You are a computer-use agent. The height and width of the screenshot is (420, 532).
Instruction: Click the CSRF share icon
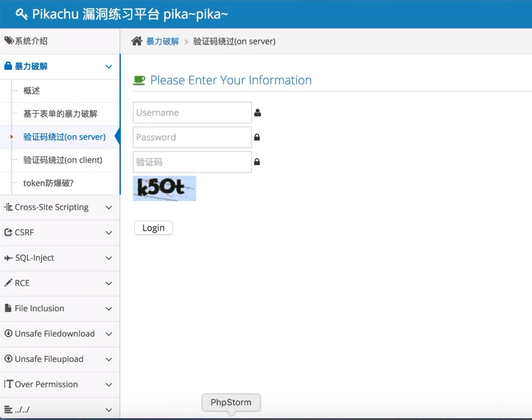[x=8, y=232]
